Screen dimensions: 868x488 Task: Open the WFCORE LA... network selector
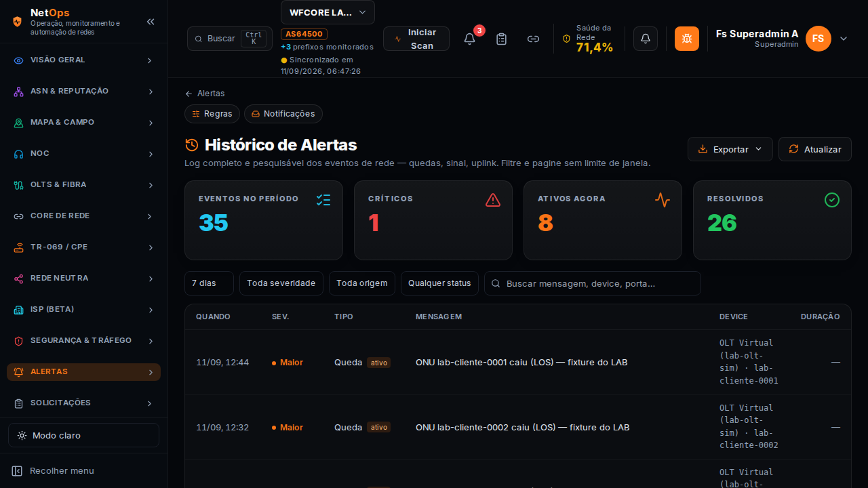328,12
